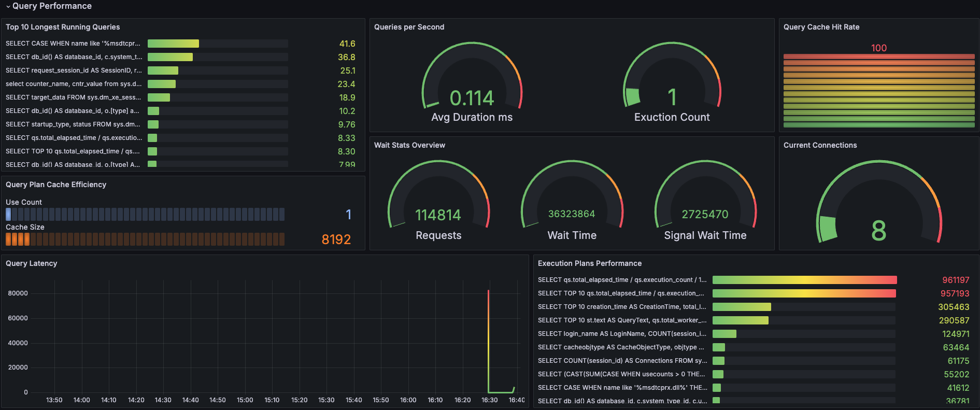Screen dimensions: 980x410
Task: Click the value 10.2
Action: pyautogui.click(x=347, y=111)
